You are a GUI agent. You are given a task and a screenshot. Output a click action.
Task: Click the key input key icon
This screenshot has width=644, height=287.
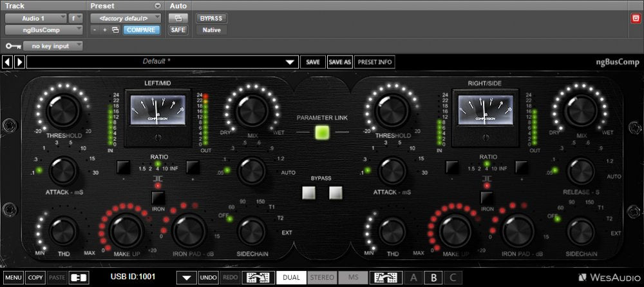click(x=12, y=46)
